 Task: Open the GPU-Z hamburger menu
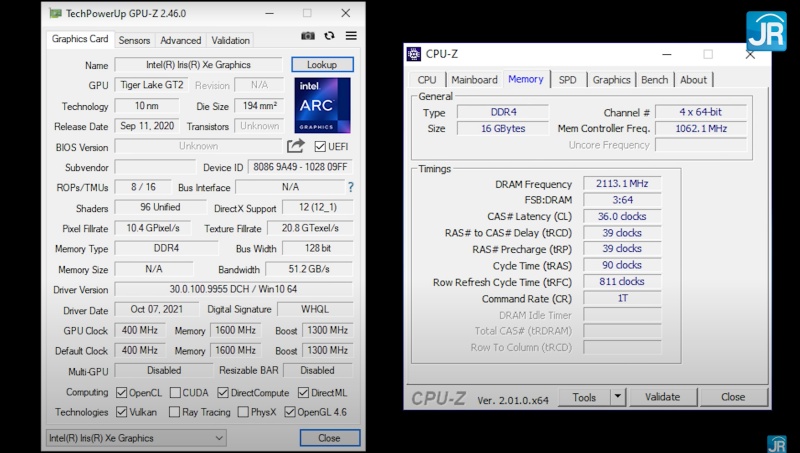tap(351, 36)
